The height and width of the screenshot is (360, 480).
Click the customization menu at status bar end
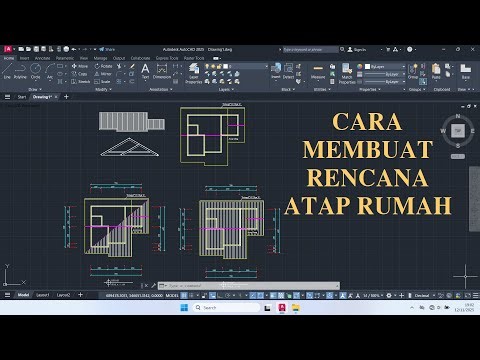pos(475,295)
